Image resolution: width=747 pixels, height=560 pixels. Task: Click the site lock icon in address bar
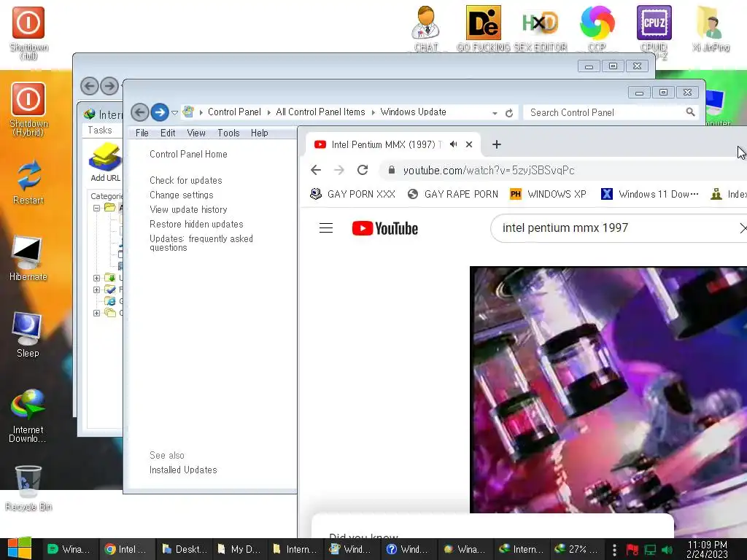click(392, 170)
